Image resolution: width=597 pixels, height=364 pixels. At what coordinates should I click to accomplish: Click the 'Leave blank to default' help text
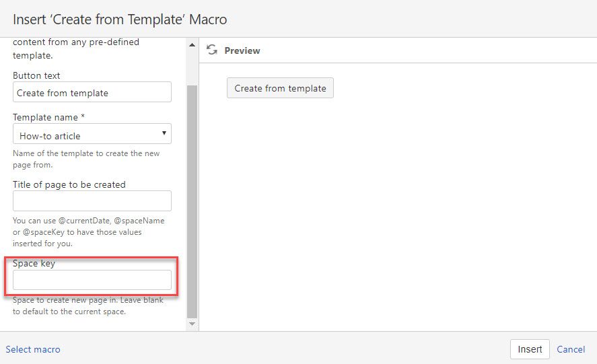88,305
